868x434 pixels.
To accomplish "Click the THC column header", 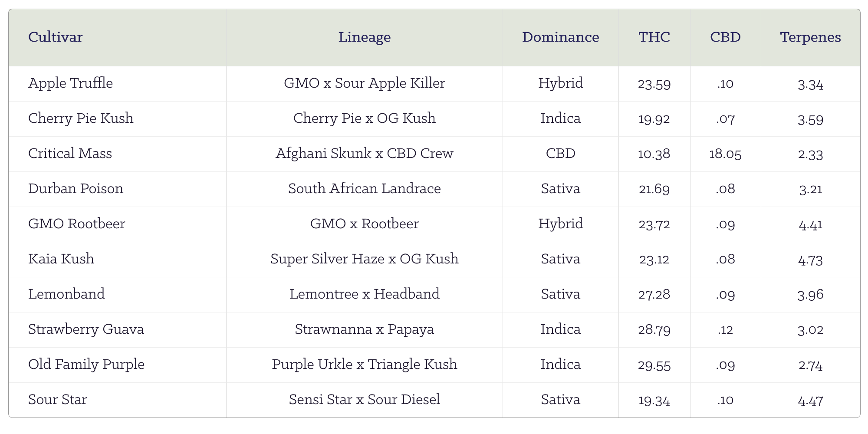I will [654, 37].
